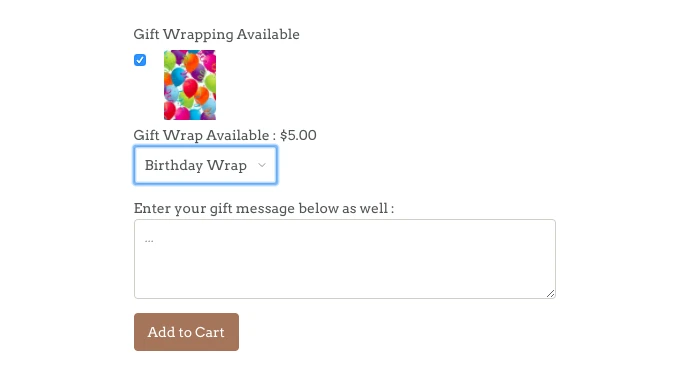Viewport: 700px width, 379px height.
Task: Select the "Birthday Wrap" text in combo box
Action: (x=196, y=165)
